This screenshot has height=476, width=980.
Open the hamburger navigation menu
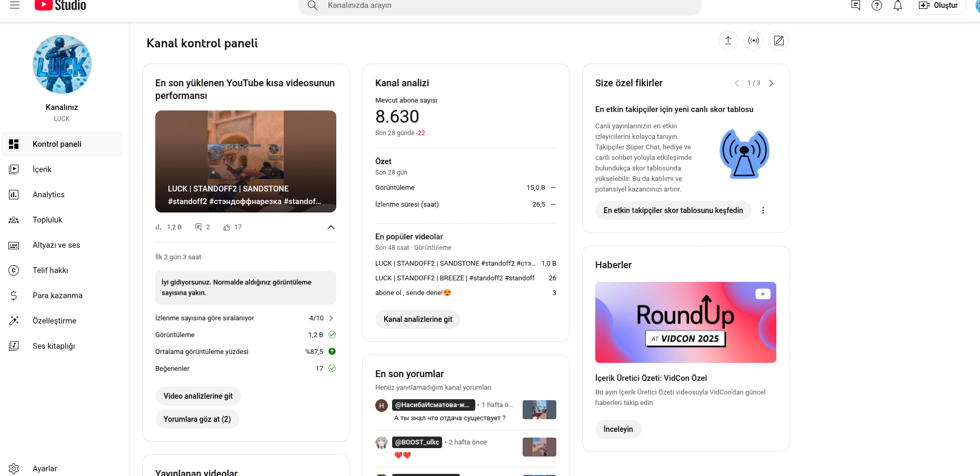coord(15,5)
